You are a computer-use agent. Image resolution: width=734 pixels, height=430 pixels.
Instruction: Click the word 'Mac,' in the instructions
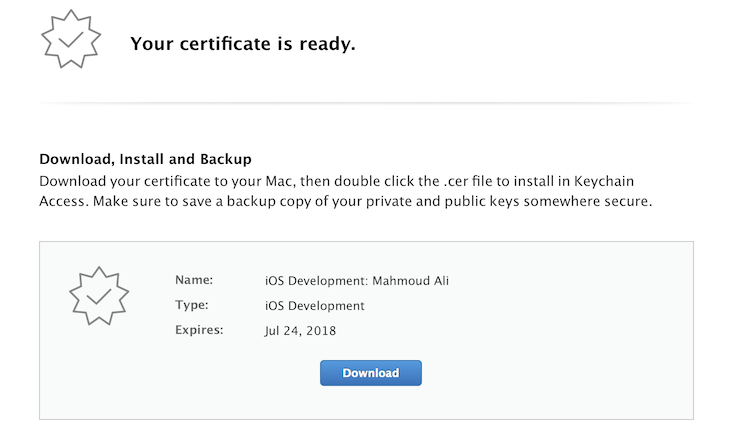281,181
